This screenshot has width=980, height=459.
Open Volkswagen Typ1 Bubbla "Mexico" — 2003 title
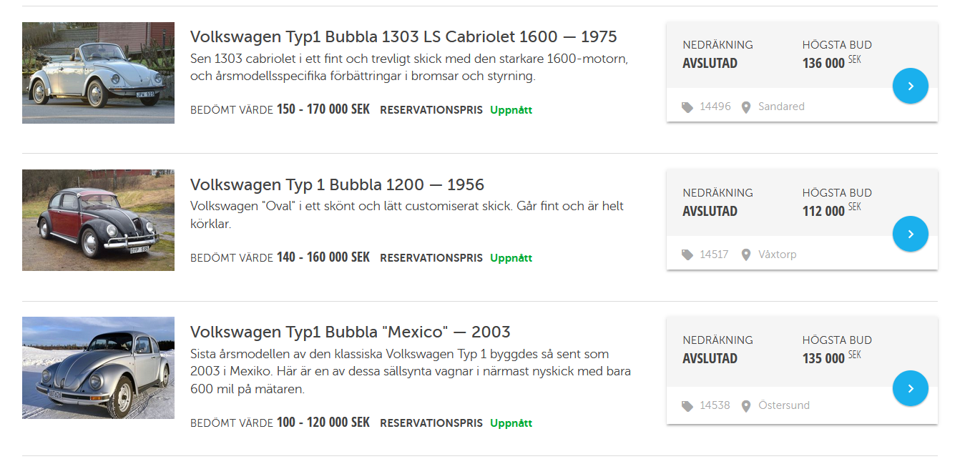[x=350, y=332]
